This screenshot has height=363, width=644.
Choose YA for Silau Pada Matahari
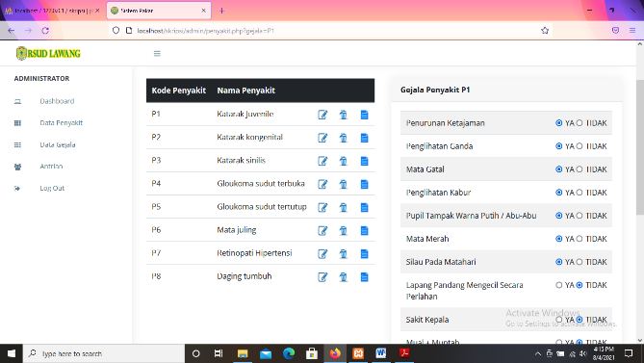coord(558,262)
